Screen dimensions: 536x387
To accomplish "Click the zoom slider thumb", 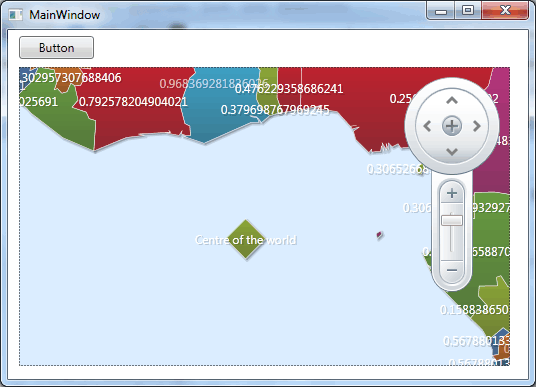I will [452, 220].
